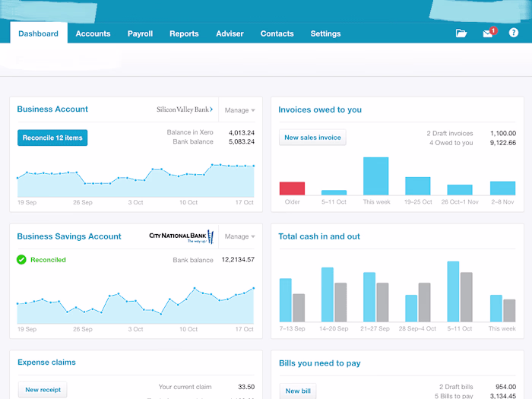
Task: Open the Business Account title link
Action: (52, 109)
